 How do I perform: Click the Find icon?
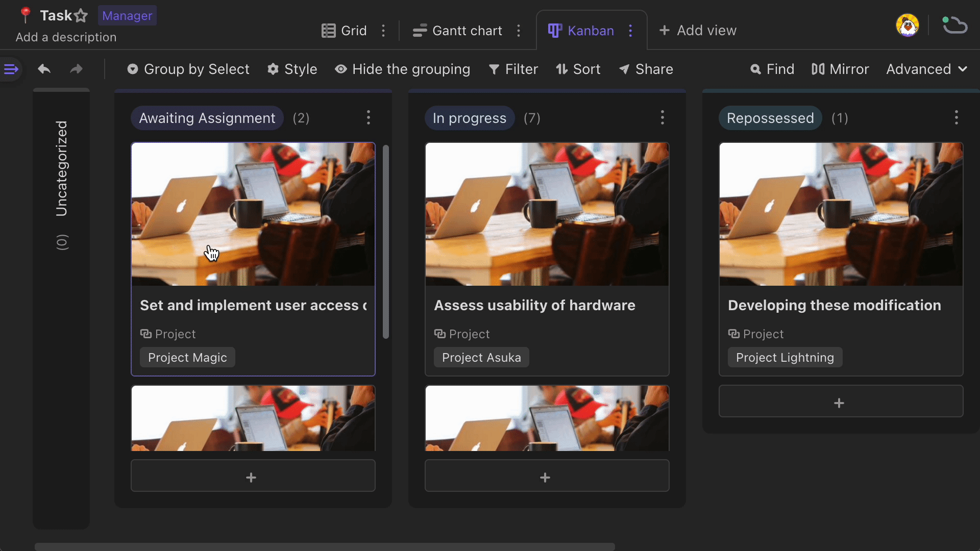coord(756,69)
